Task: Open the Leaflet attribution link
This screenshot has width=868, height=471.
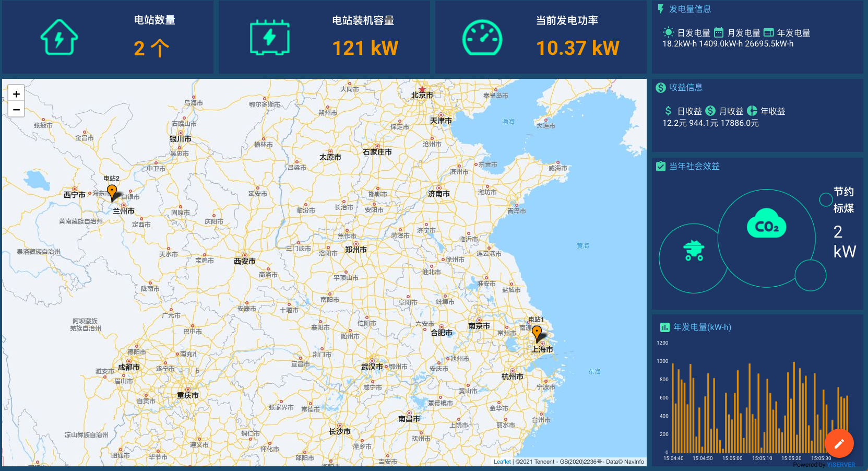Action: coord(502,462)
